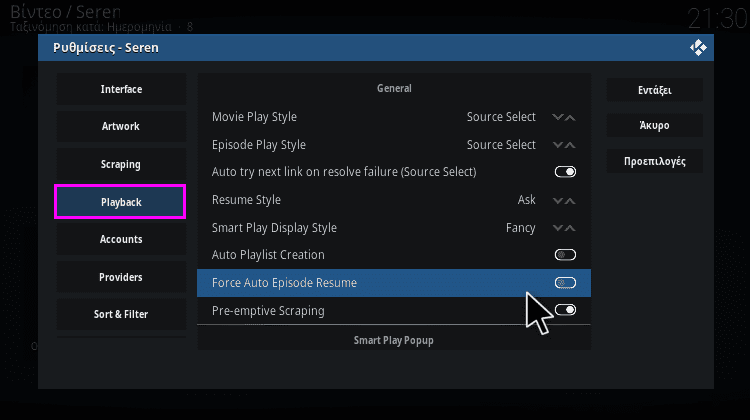Select the Sort & Filter category
This screenshot has width=750, height=420.
coord(121,314)
